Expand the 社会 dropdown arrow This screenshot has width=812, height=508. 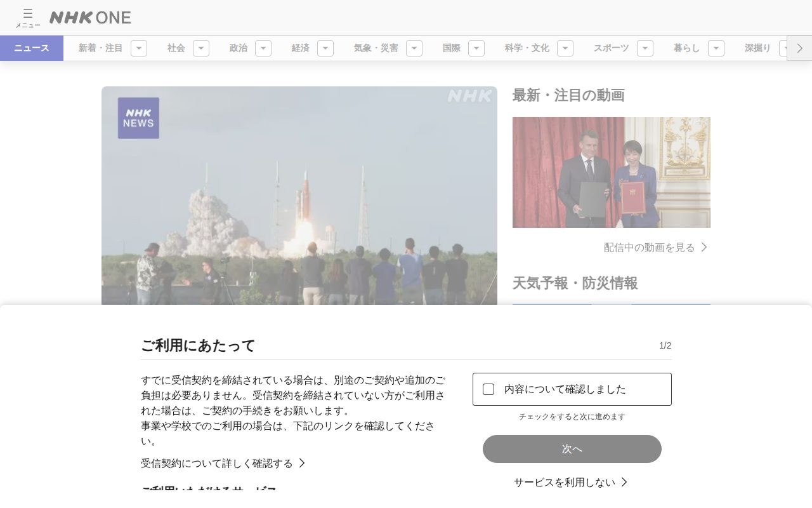pyautogui.click(x=201, y=48)
